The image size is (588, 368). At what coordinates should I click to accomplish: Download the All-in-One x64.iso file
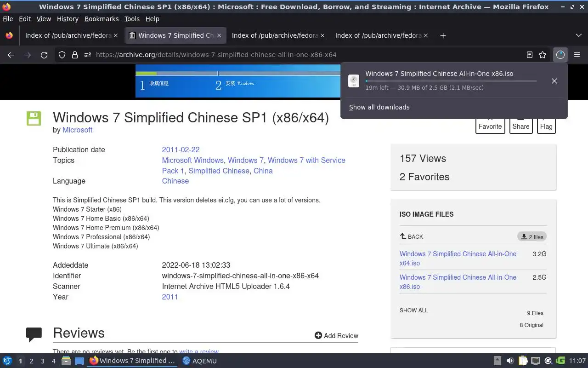[458, 259]
